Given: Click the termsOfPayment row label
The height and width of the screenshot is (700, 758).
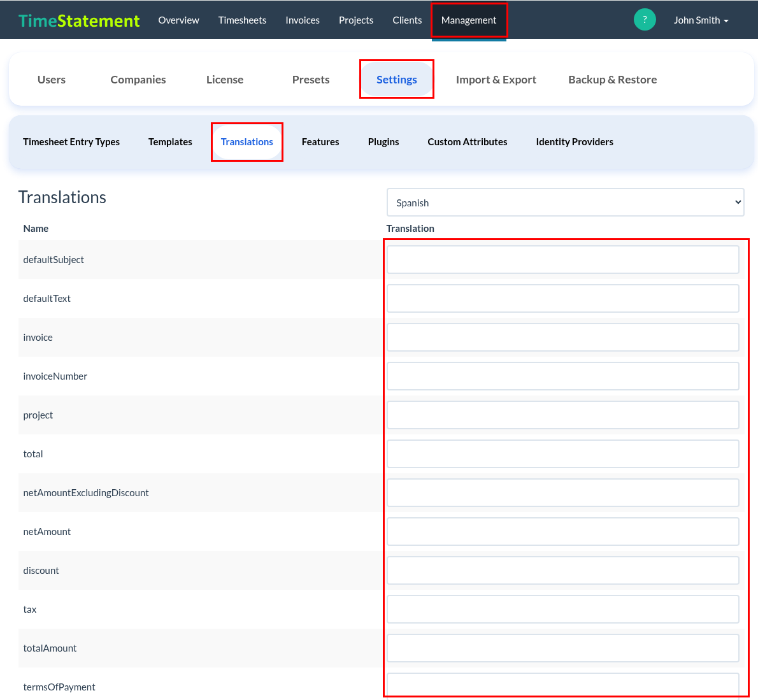Looking at the screenshot, I should [59, 687].
